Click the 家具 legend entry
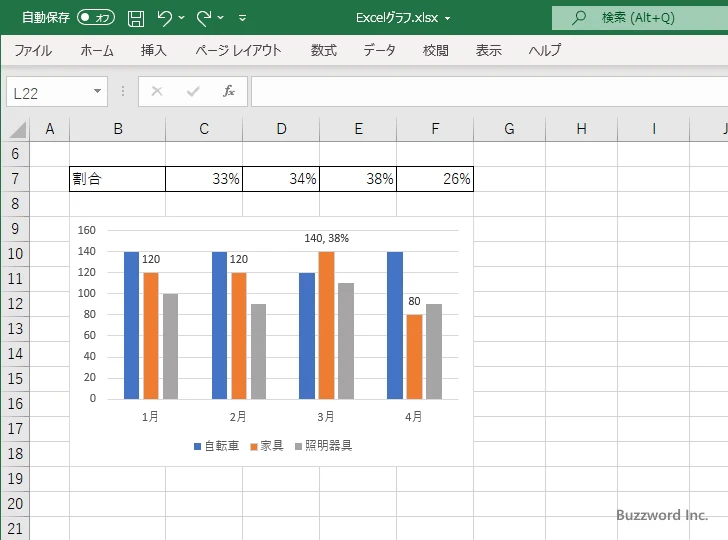The image size is (728, 540). [267, 446]
